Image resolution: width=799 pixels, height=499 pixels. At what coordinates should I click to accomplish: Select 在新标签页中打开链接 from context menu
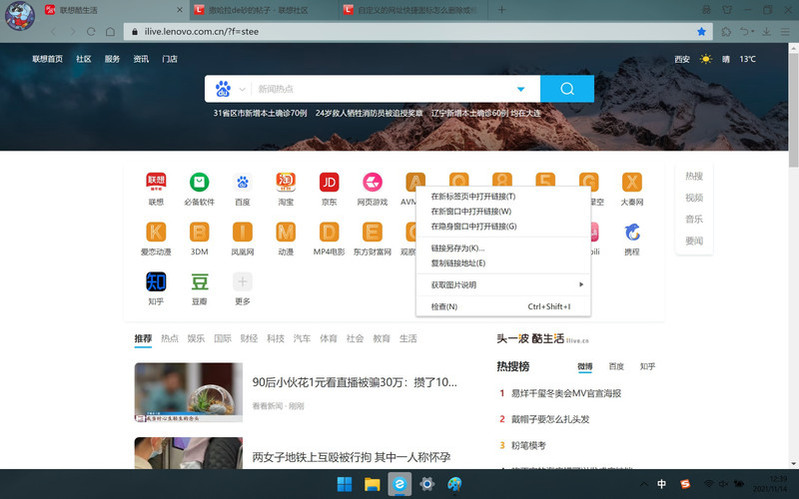point(473,196)
